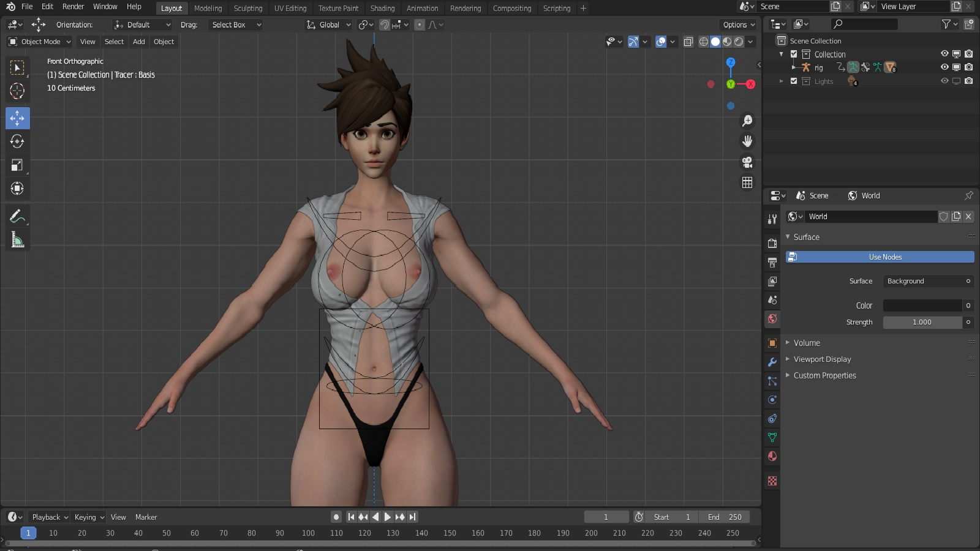Open the File menu
Image resolution: width=980 pixels, height=551 pixels.
(x=27, y=7)
